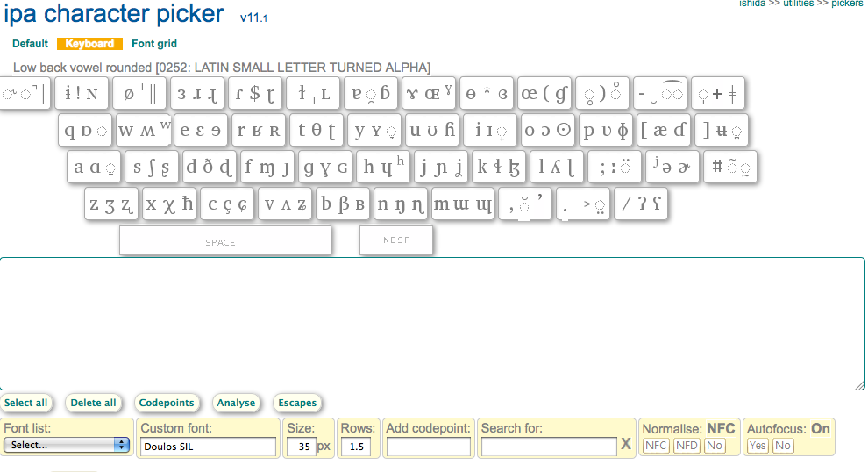Focus the Search for field
The image size is (868, 472).
click(x=549, y=447)
